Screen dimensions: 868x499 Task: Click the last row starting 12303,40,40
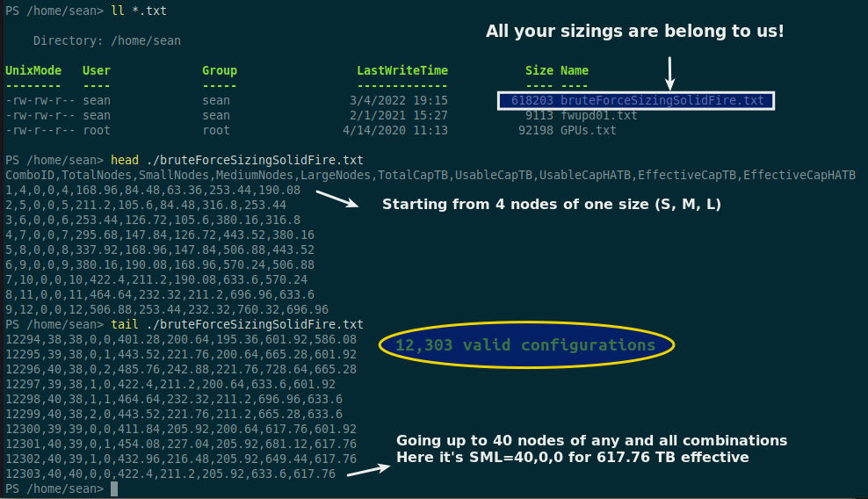tap(170, 474)
